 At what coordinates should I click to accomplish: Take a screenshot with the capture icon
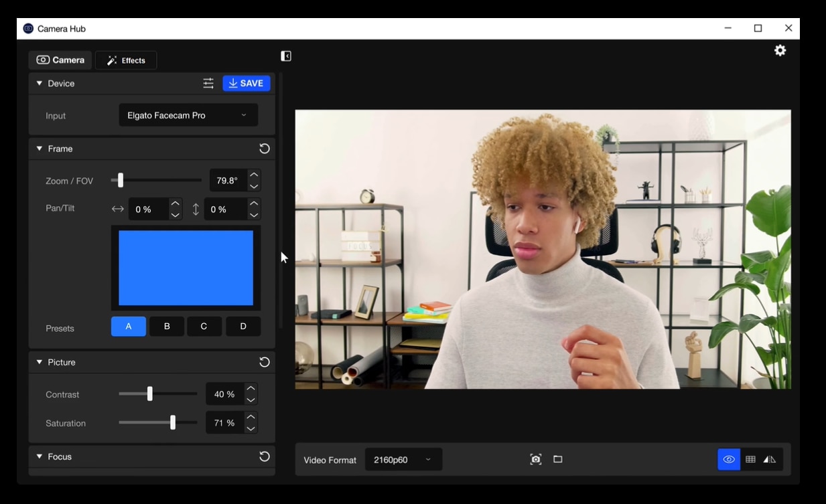pyautogui.click(x=536, y=459)
